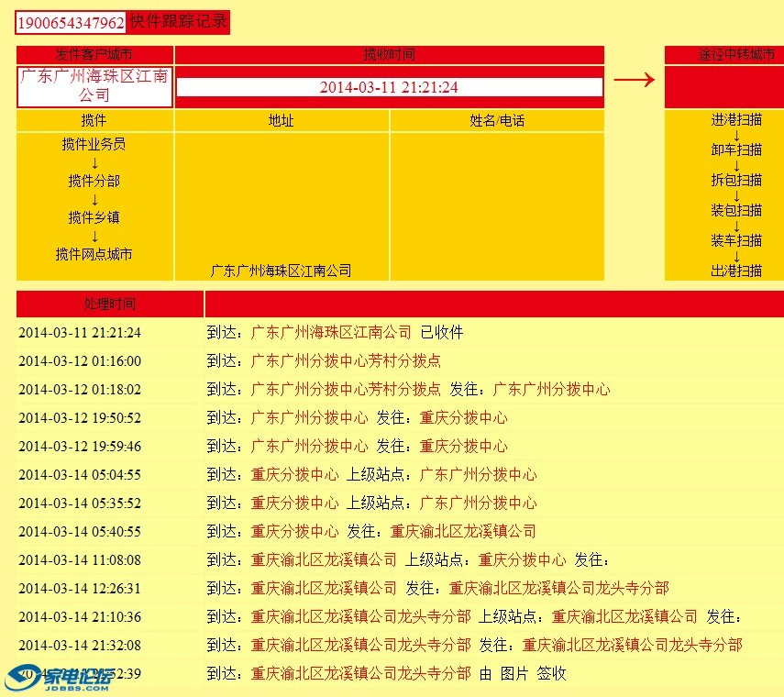Click the 姓名/电话 column header

click(496, 120)
